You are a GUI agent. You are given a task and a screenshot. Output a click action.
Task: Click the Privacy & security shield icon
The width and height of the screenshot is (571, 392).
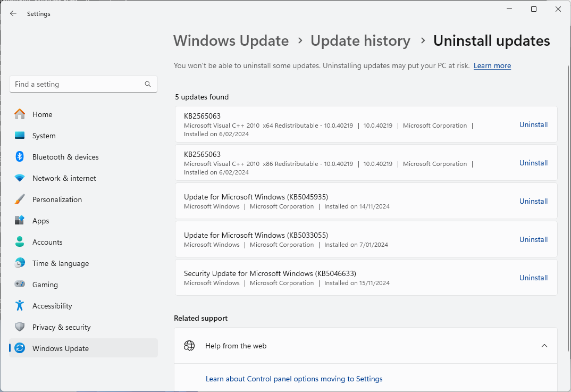(x=20, y=327)
